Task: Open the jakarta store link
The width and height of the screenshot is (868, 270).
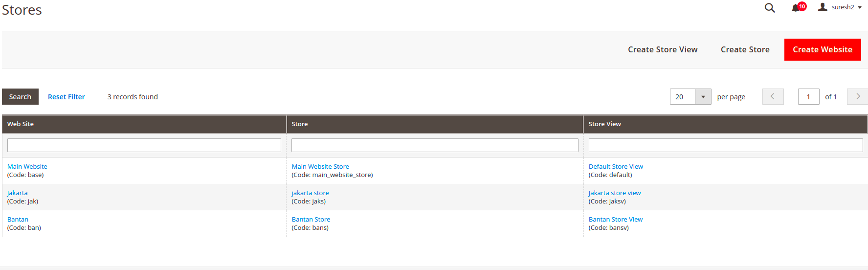Action: pos(310,193)
